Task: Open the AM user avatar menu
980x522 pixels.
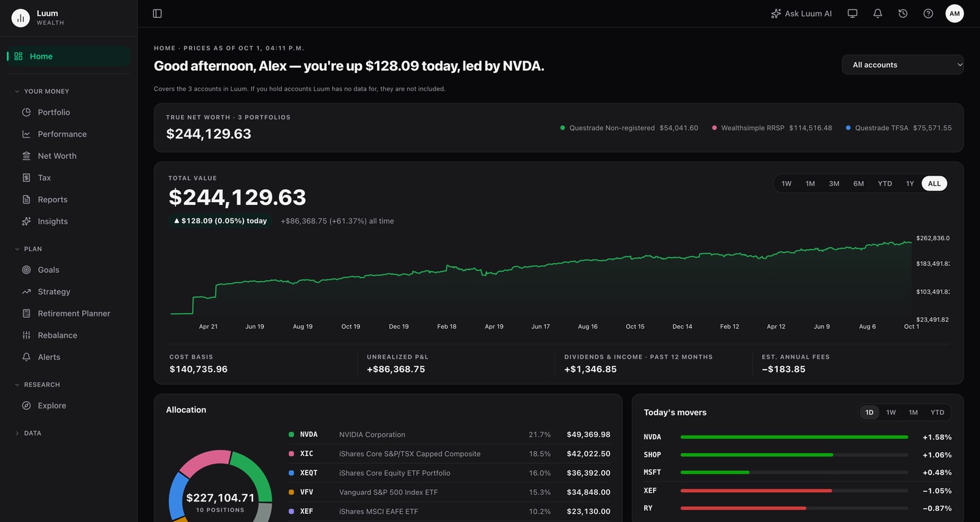Action: [x=955, y=14]
